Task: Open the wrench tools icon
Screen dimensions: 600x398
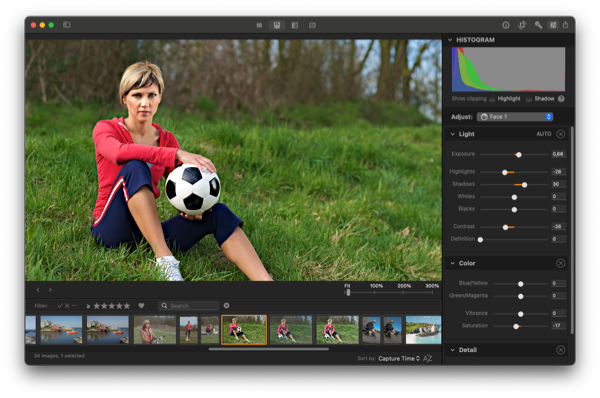Action: click(538, 25)
